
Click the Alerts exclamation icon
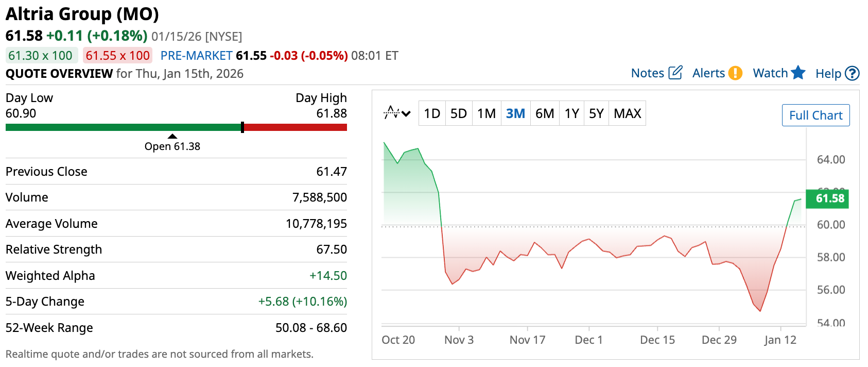tap(735, 73)
